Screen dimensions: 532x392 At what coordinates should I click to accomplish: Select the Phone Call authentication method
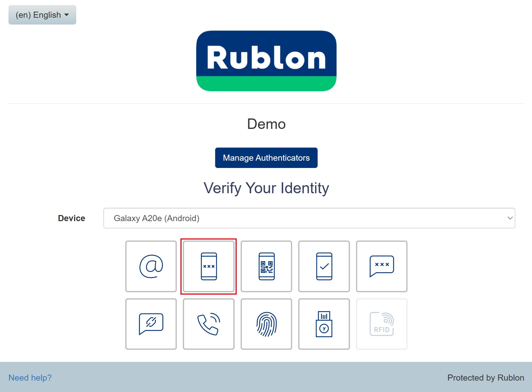pos(209,324)
